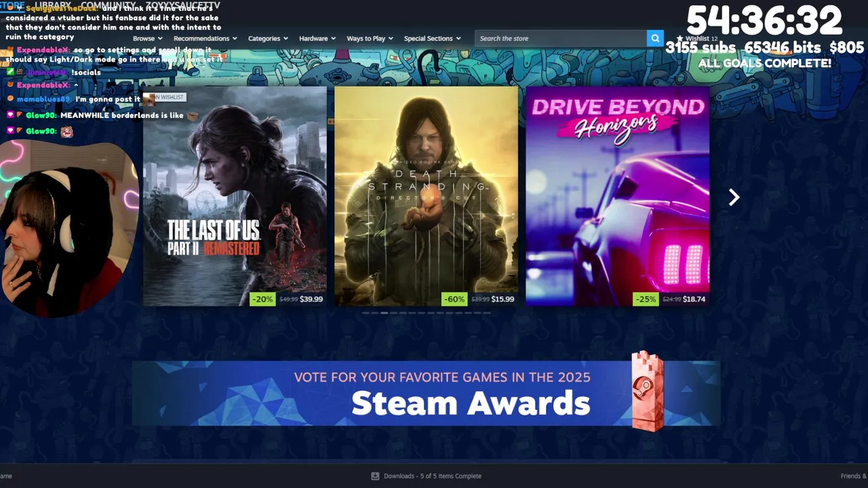Screen dimensions: 868x488
Task: Open the Special Sections dropdown
Action: [x=432, y=39]
